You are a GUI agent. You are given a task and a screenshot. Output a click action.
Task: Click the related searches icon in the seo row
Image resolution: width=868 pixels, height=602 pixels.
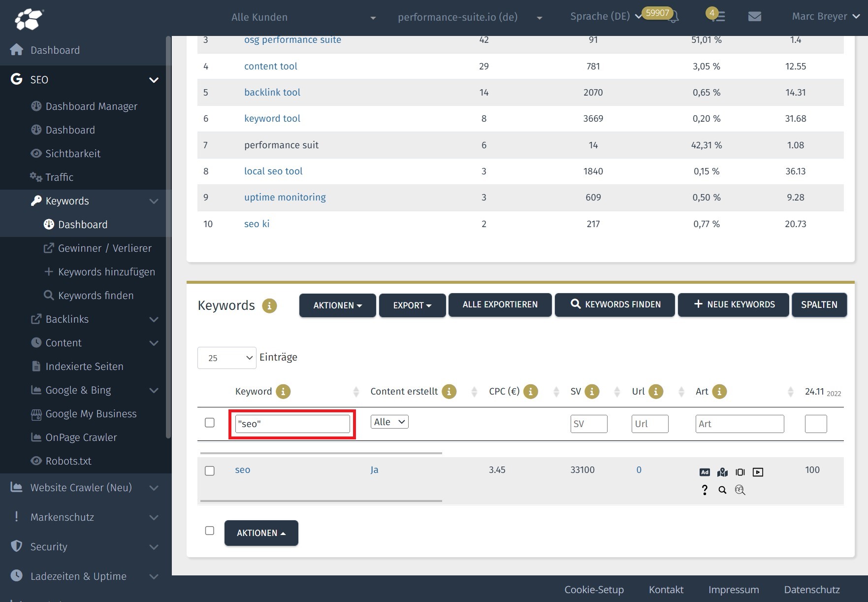(740, 490)
